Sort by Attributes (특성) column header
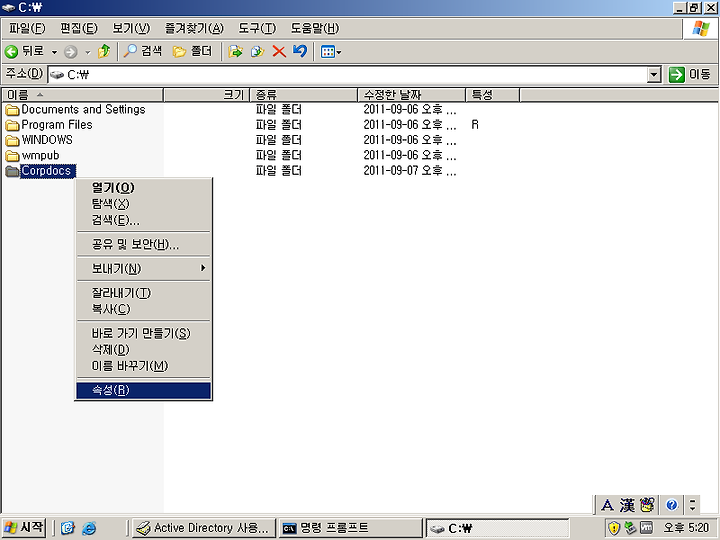 click(493, 95)
